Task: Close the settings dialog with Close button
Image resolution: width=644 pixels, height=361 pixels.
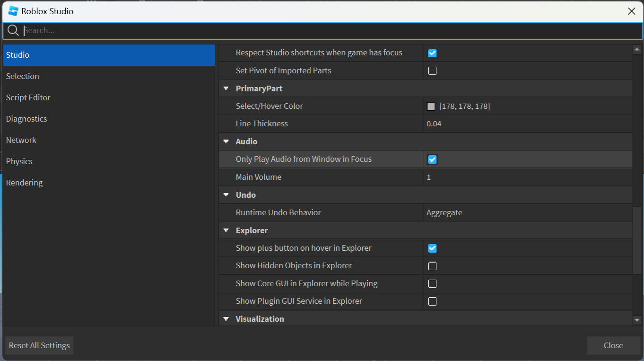Action: [613, 345]
